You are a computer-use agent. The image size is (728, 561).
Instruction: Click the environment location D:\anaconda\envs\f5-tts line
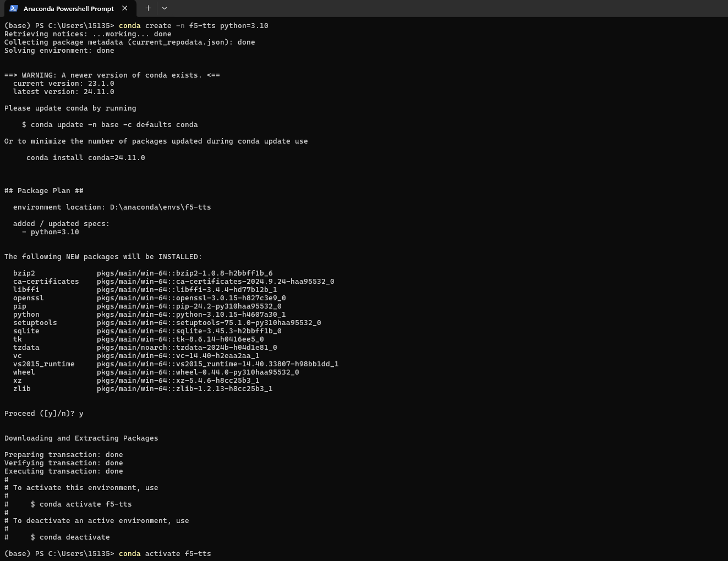(x=112, y=207)
